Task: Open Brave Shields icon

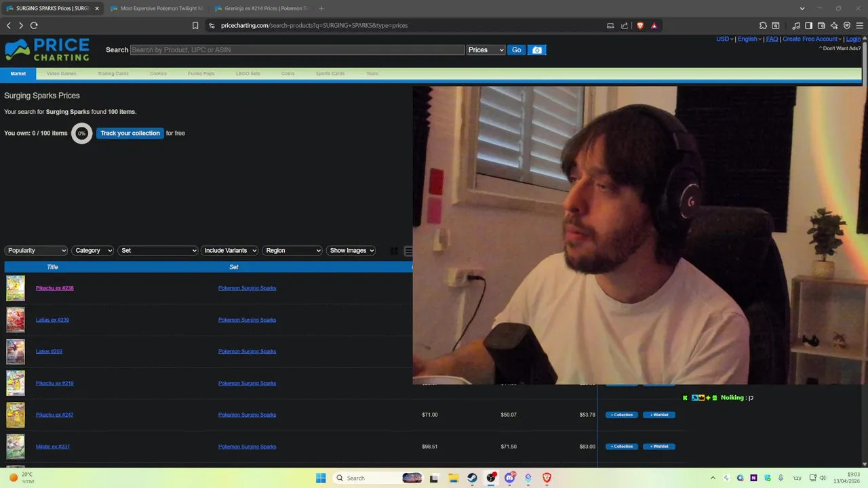Action: [639, 26]
